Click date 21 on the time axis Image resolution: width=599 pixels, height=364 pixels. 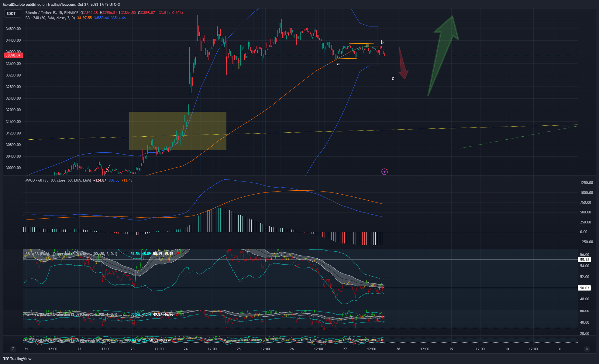26,349
